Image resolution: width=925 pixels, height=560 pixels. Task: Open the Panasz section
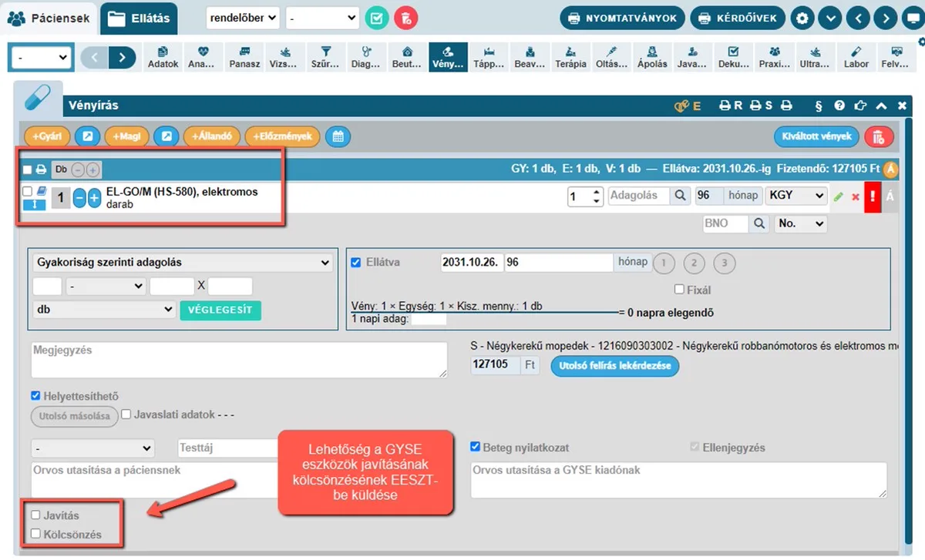tap(244, 57)
